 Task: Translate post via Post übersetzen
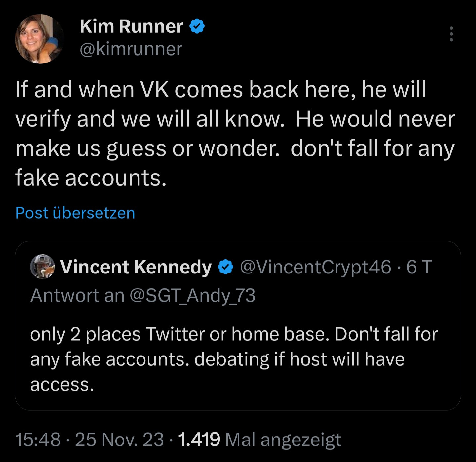click(x=75, y=213)
